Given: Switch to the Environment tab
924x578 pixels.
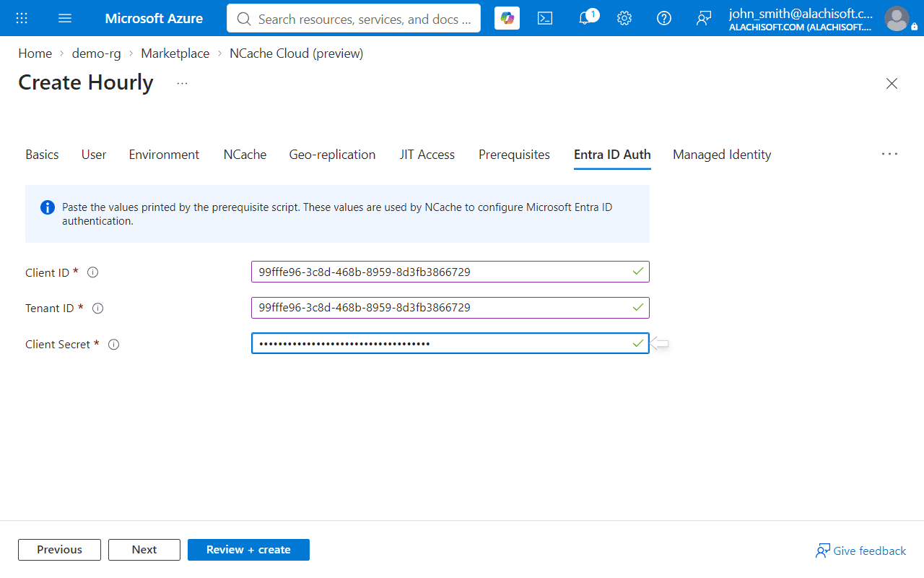Looking at the screenshot, I should (x=164, y=155).
